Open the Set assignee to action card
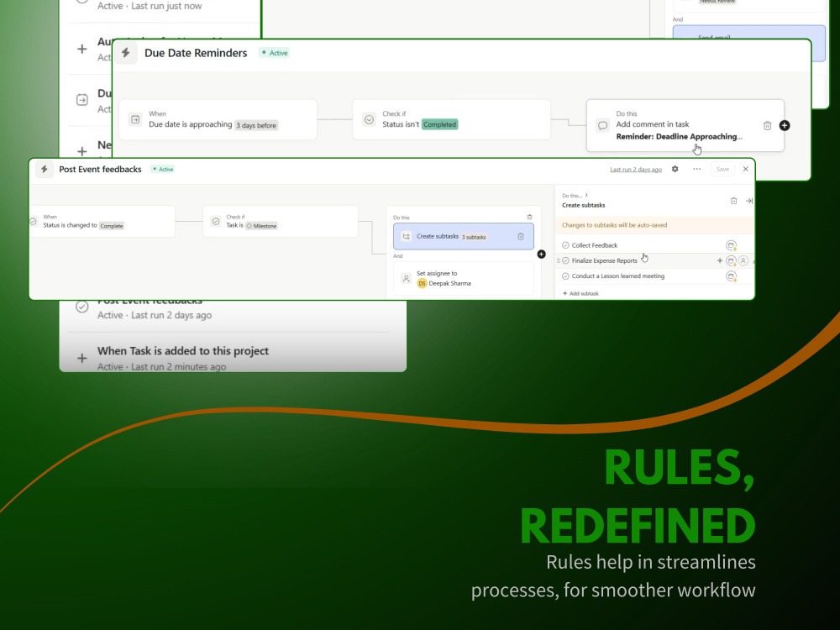 [464, 279]
